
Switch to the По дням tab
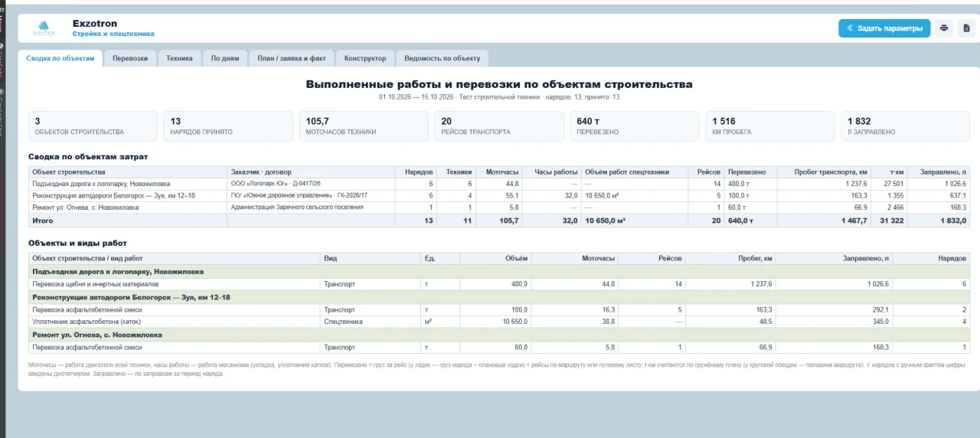click(x=225, y=58)
